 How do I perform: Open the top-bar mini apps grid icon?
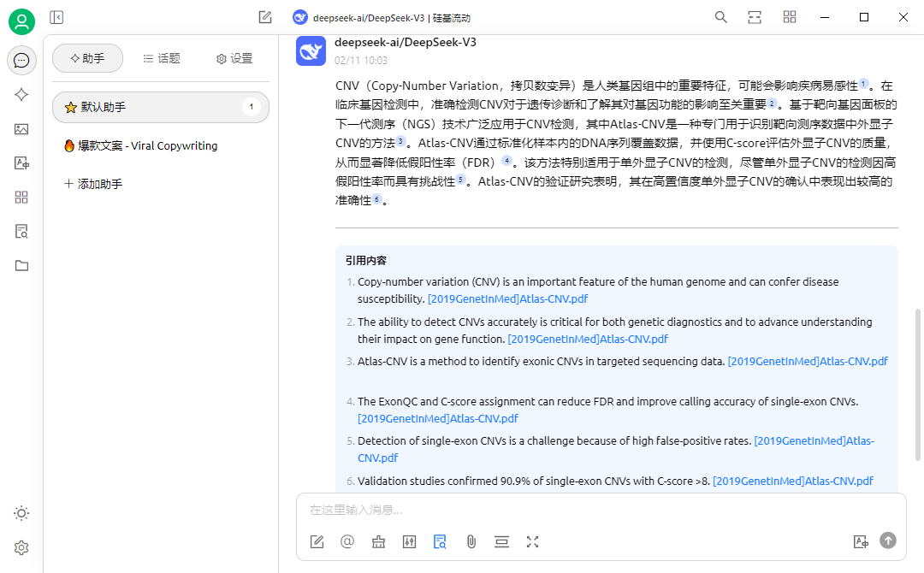pyautogui.click(x=790, y=17)
